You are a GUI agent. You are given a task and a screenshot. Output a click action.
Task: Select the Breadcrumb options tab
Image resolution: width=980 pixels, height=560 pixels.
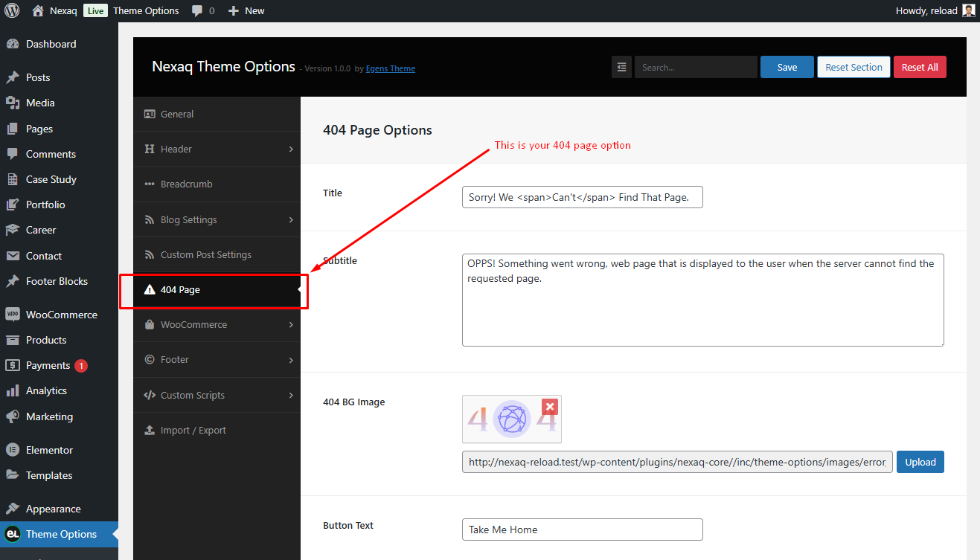(217, 184)
